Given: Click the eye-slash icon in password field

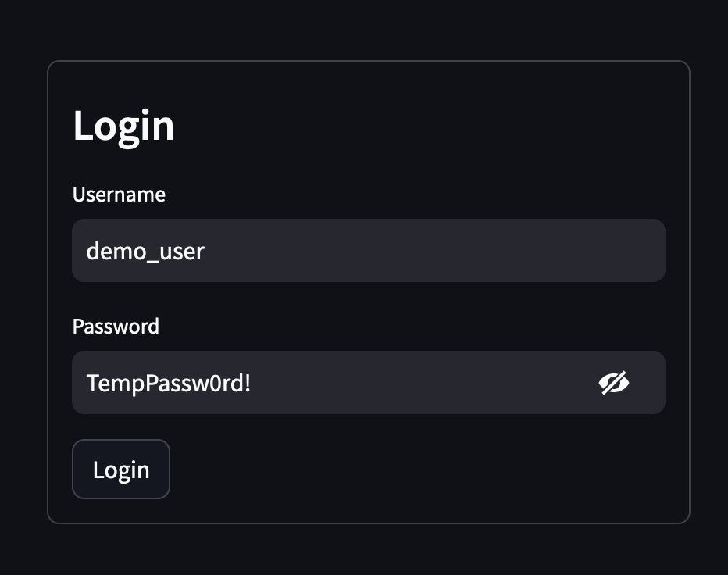Looking at the screenshot, I should 615,382.
